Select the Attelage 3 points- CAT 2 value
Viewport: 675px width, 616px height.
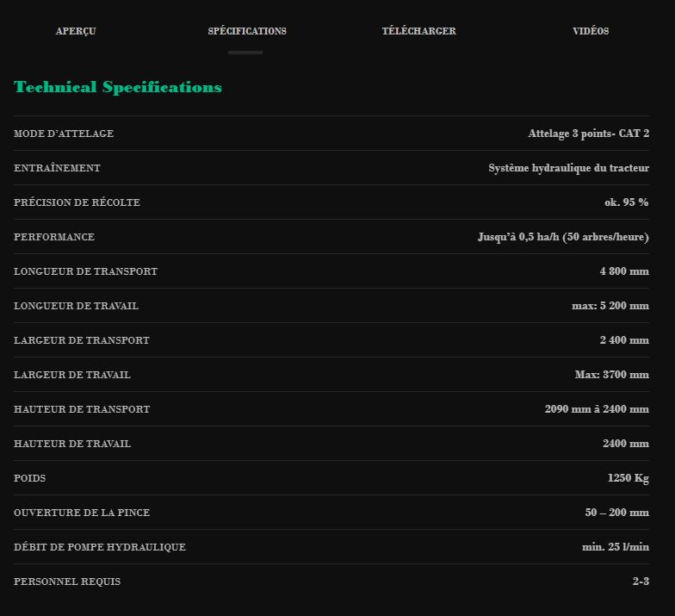coord(588,134)
